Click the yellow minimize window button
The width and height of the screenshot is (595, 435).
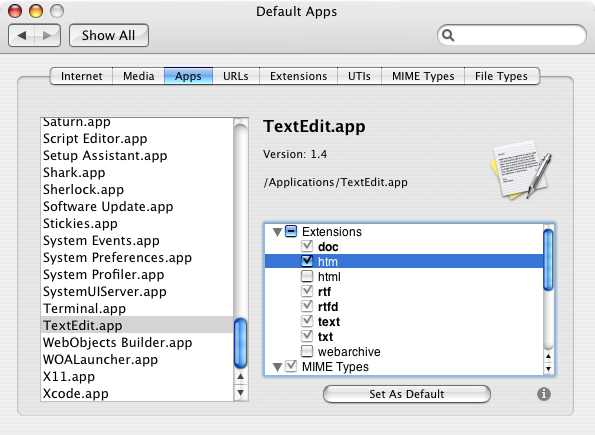pos(36,11)
